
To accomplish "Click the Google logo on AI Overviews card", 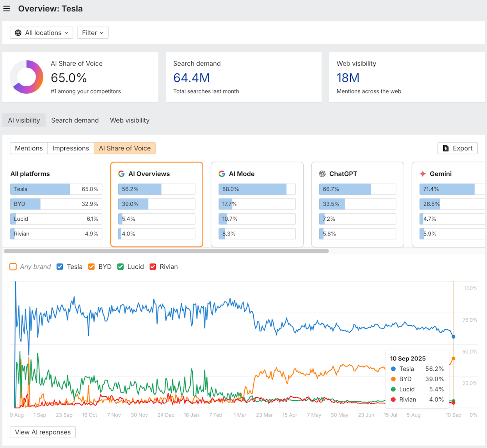I will (121, 174).
